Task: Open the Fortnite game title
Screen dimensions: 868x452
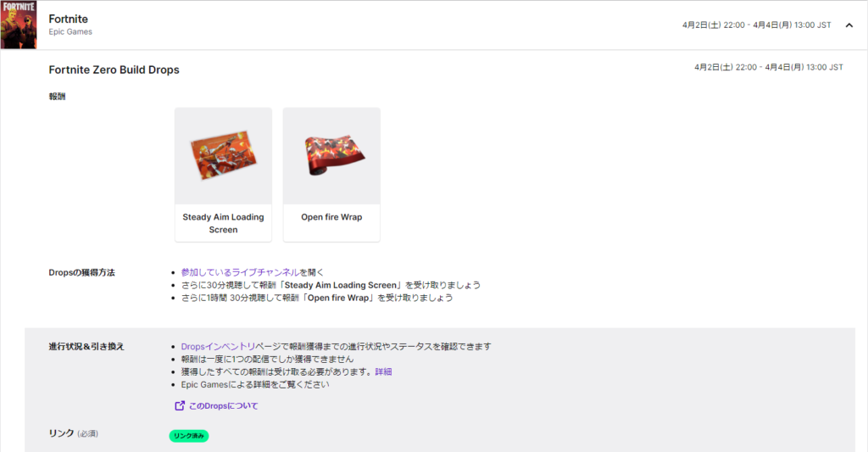Action: tap(68, 19)
